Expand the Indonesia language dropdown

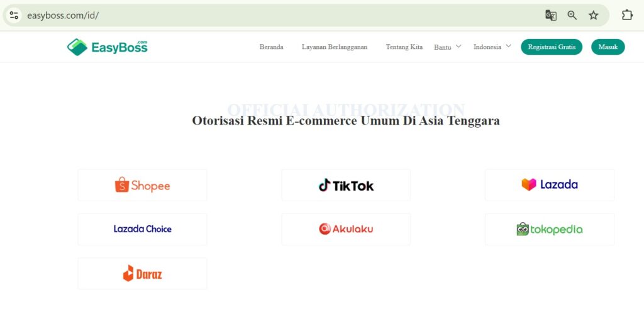pos(492,47)
